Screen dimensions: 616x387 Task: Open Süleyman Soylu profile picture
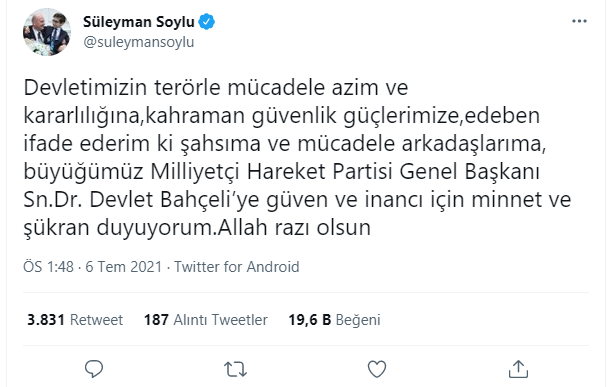(47, 32)
